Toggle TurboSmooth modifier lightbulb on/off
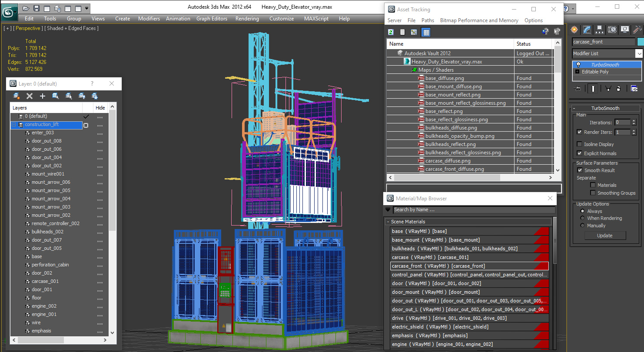 coord(578,65)
